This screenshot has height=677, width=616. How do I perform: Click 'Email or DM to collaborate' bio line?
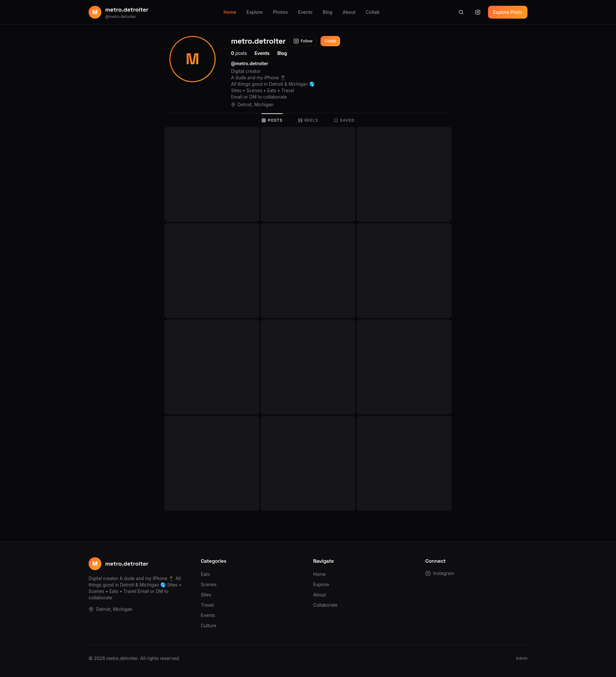pos(259,97)
